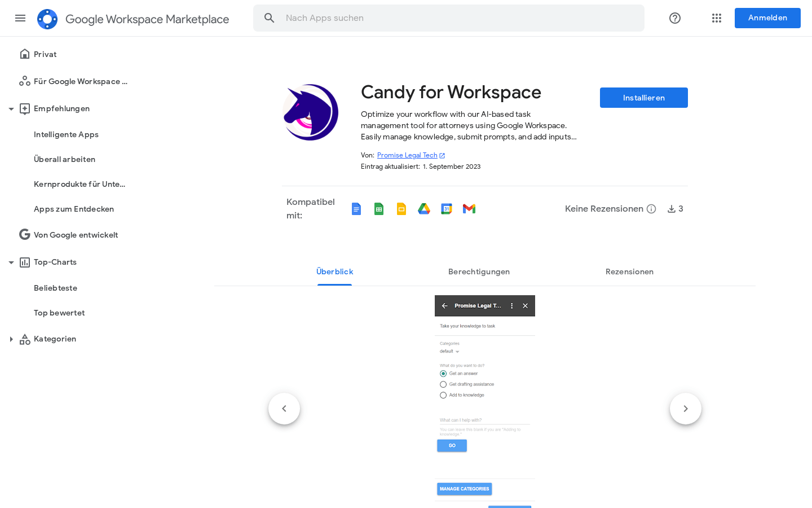
Task: Open the hamburger navigation menu
Action: coord(20,18)
